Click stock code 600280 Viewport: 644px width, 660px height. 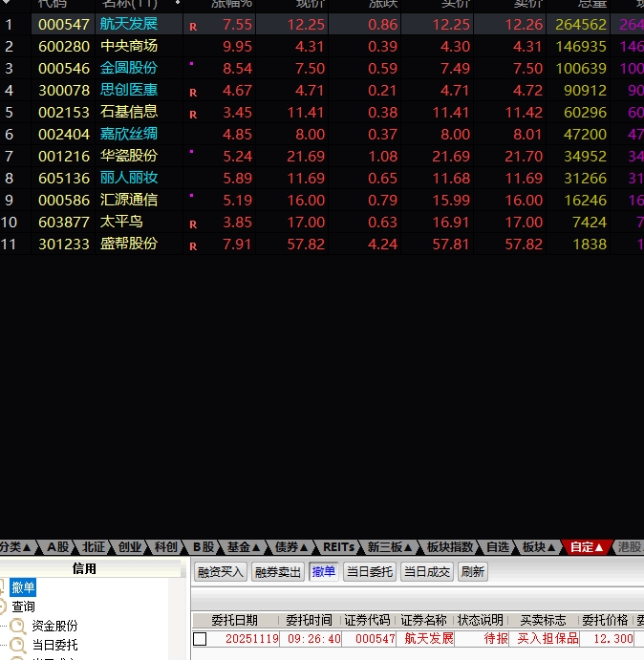tap(64, 46)
